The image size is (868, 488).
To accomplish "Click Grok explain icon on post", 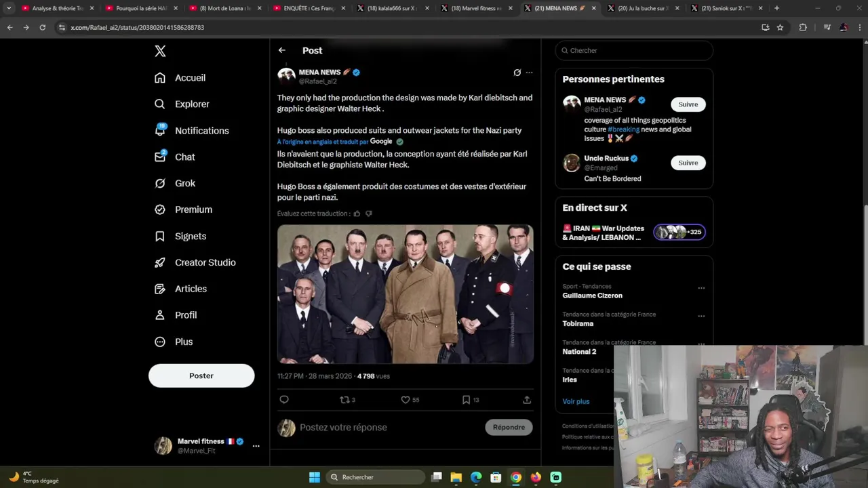I will click(x=517, y=73).
